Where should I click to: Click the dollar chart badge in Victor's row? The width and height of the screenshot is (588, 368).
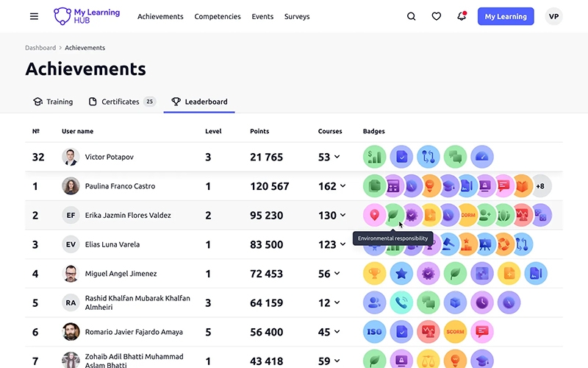(x=375, y=157)
